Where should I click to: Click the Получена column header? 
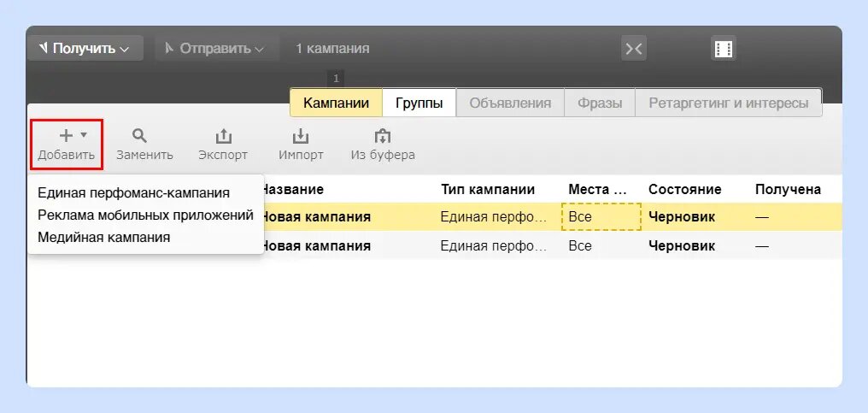(x=788, y=190)
